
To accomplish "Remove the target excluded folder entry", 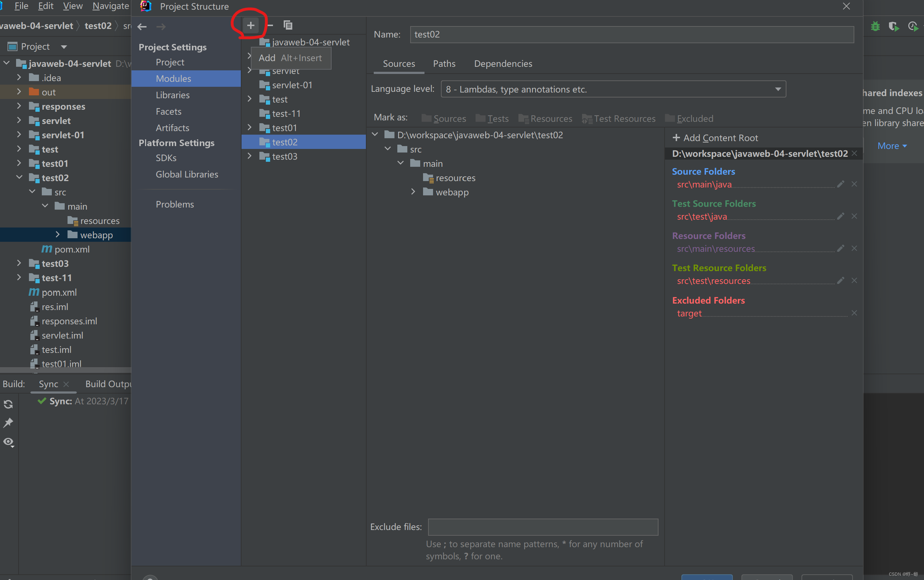I will [854, 313].
